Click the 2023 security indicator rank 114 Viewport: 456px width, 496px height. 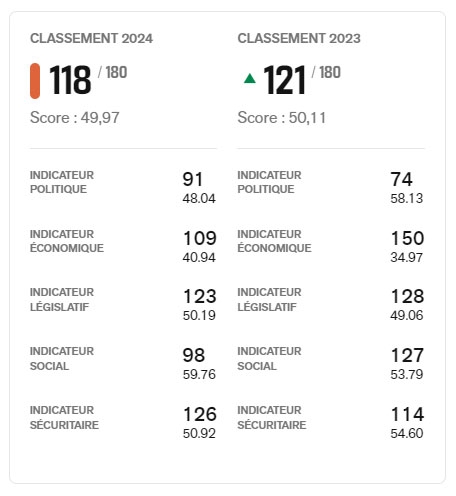407,414
